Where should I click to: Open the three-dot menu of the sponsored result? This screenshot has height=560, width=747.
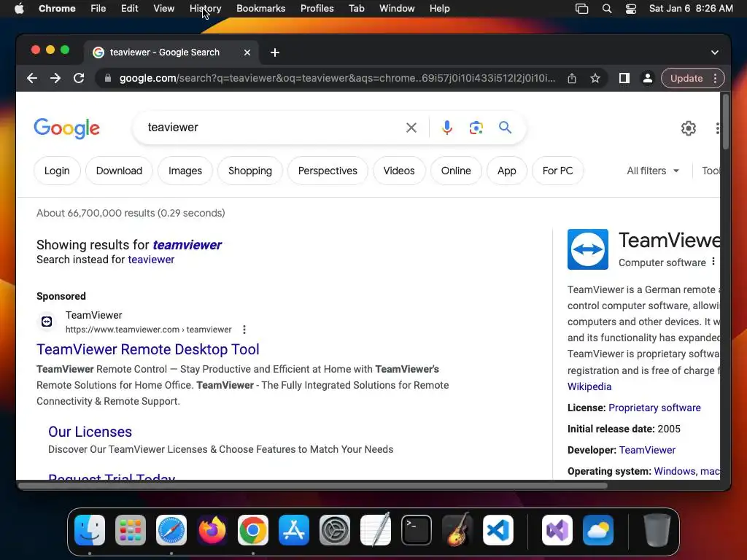244,330
